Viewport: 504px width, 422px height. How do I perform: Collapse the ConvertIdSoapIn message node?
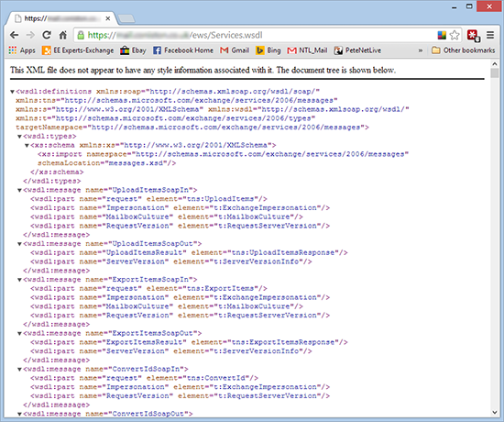[x=19, y=369]
